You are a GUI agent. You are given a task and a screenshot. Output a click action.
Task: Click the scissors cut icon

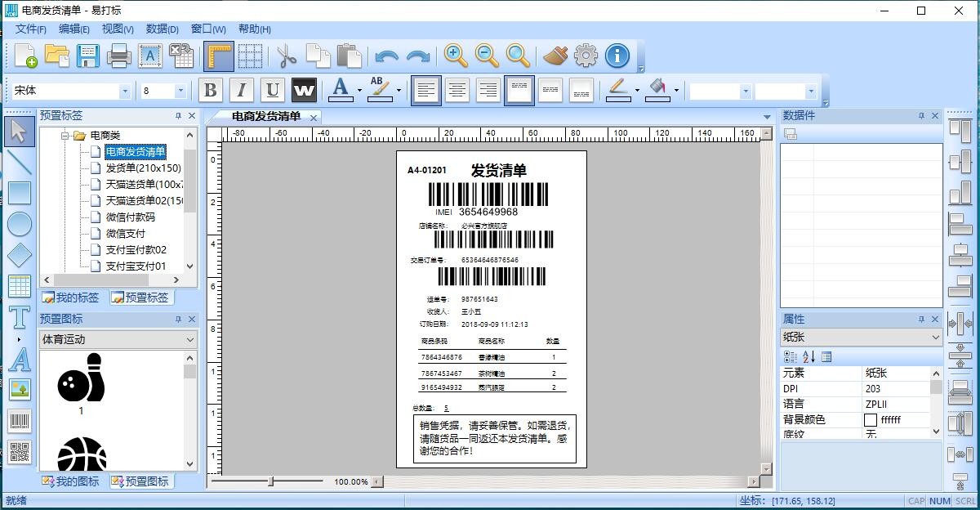(286, 56)
